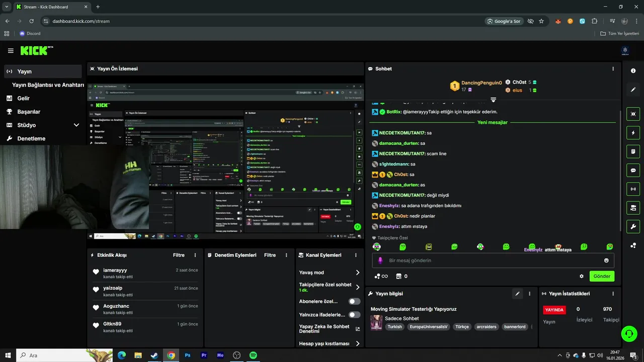Open the Discord bookmark
The height and width of the screenshot is (362, 644).
[30, 34]
